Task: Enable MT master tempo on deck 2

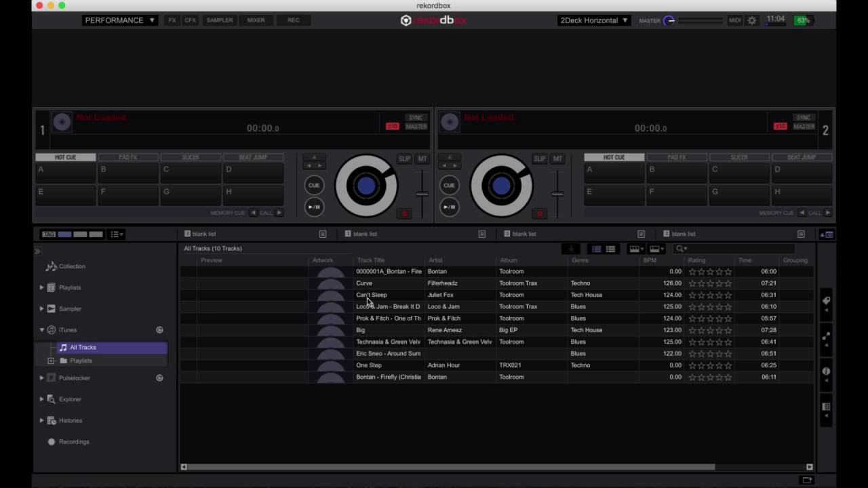Action: coord(557,159)
